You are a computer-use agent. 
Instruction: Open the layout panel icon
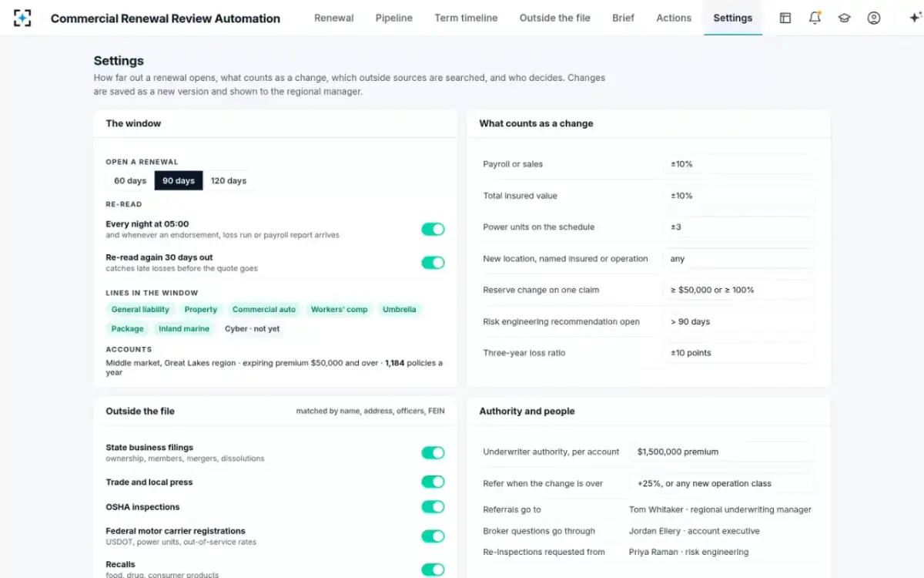(x=785, y=18)
